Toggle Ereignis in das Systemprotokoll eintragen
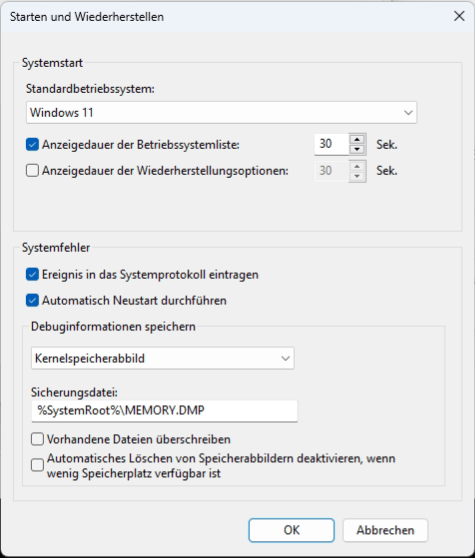Image resolution: width=475 pixels, height=558 pixels. point(32,274)
